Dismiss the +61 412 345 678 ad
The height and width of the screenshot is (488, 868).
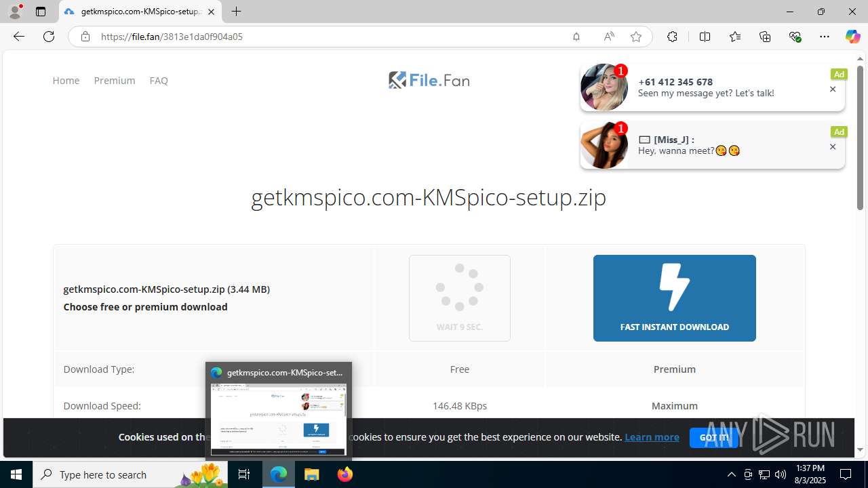[x=833, y=89]
